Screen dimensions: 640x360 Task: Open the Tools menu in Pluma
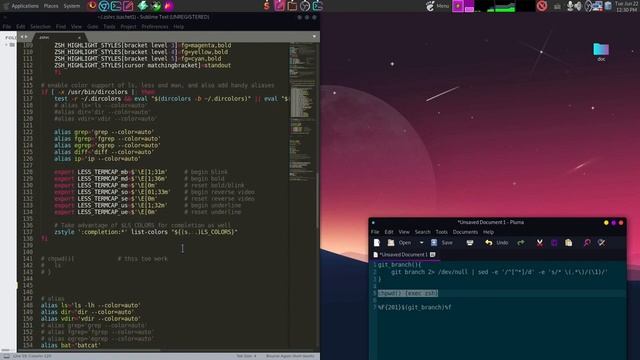pyautogui.click(x=442, y=232)
